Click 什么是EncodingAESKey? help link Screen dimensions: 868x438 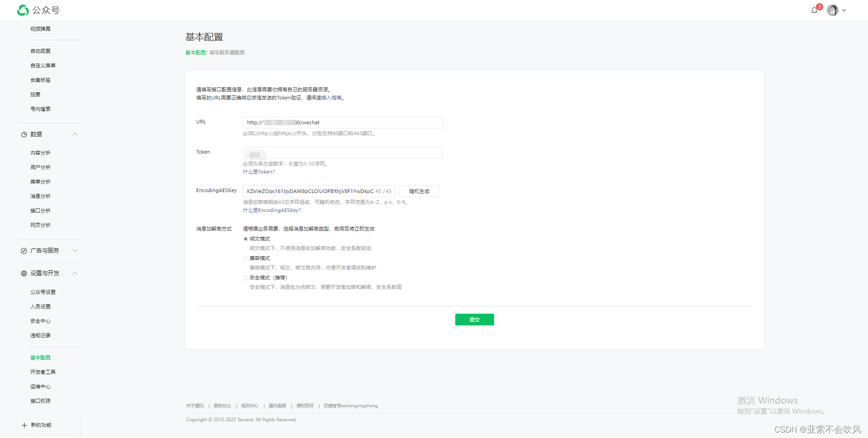pyautogui.click(x=272, y=210)
